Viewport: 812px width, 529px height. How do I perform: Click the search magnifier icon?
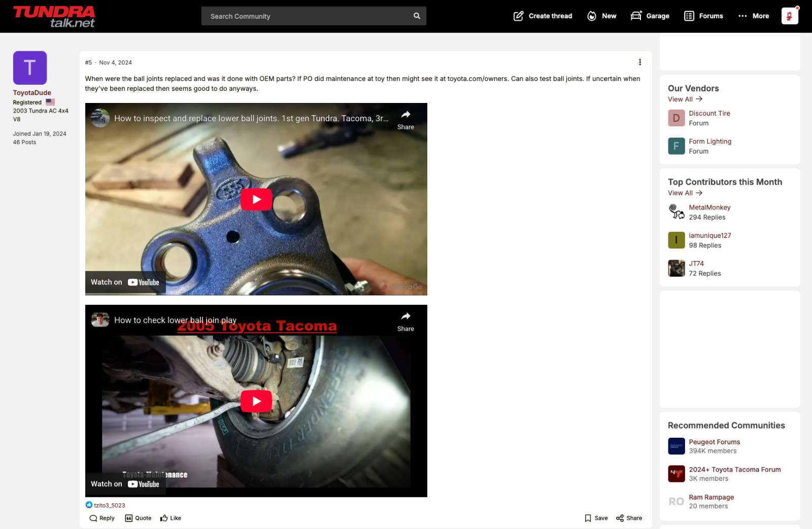(417, 16)
